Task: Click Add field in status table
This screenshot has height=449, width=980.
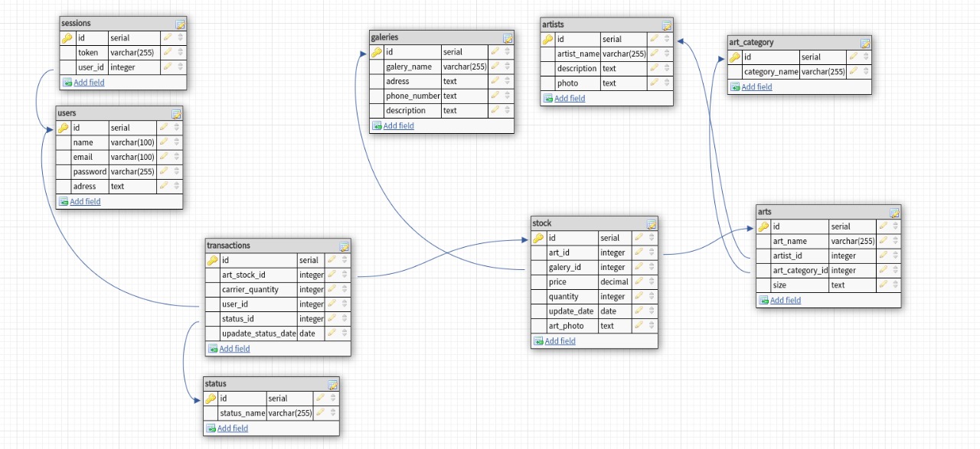Action: click(233, 428)
